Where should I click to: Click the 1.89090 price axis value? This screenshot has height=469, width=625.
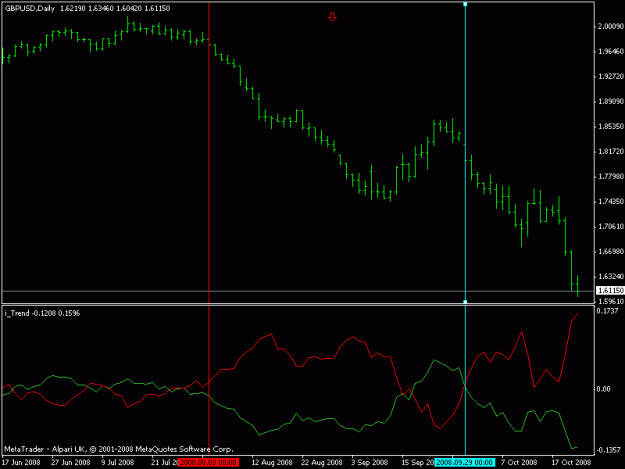click(610, 102)
